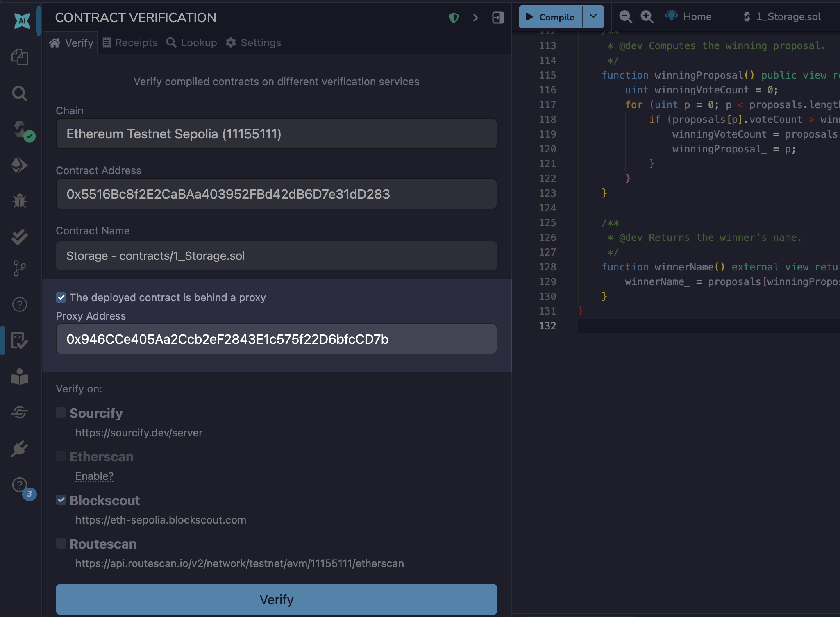Click the disabled Etherscan checkbox
840x617 pixels.
click(x=61, y=456)
